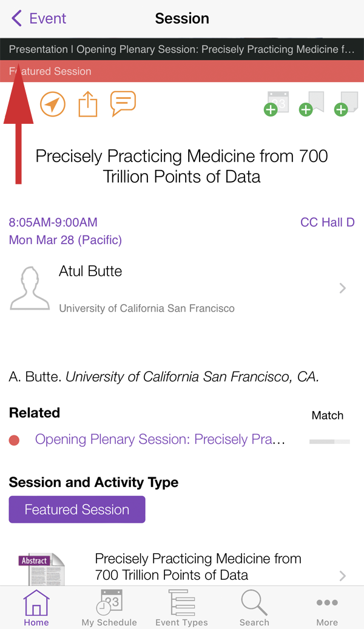Expand Atul Butte speaker details chevron
The height and width of the screenshot is (629, 364).
pyautogui.click(x=343, y=288)
